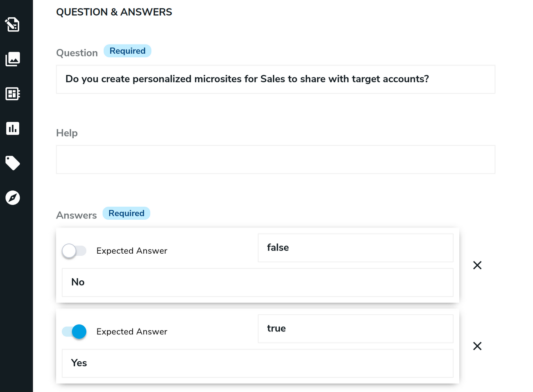This screenshot has height=392, width=533.
Task: Click the 'Yes' answer label field
Action: click(x=257, y=363)
